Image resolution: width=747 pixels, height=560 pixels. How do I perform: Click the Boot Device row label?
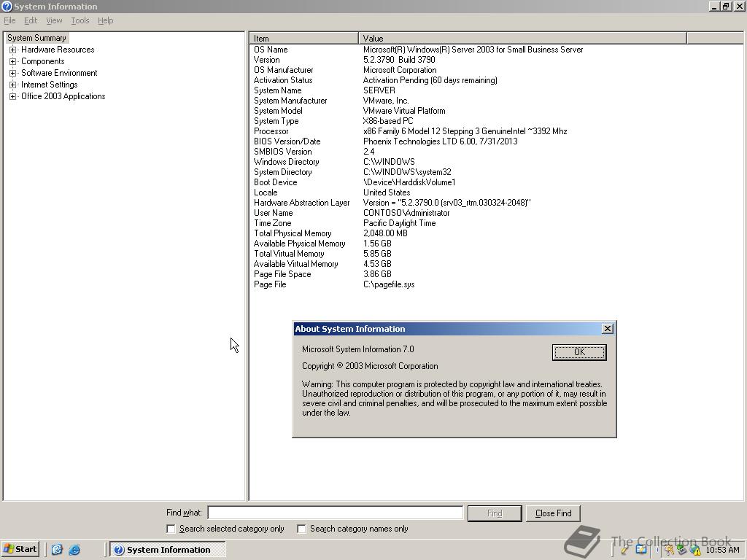point(275,182)
